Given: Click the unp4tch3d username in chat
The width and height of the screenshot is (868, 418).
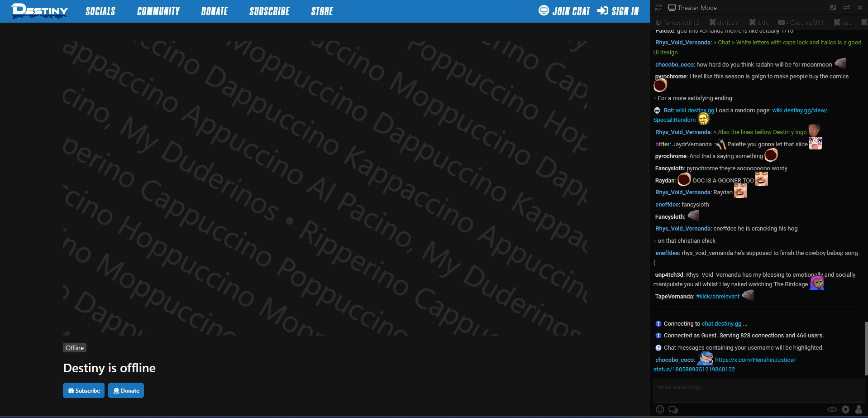Looking at the screenshot, I should tap(669, 275).
